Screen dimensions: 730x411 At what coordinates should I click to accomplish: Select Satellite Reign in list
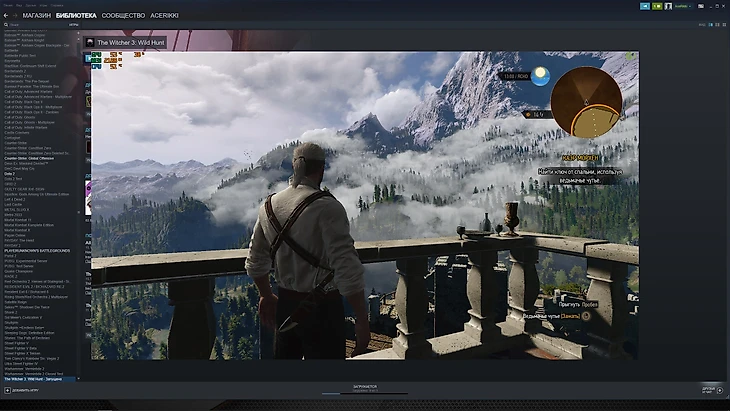[16, 302]
